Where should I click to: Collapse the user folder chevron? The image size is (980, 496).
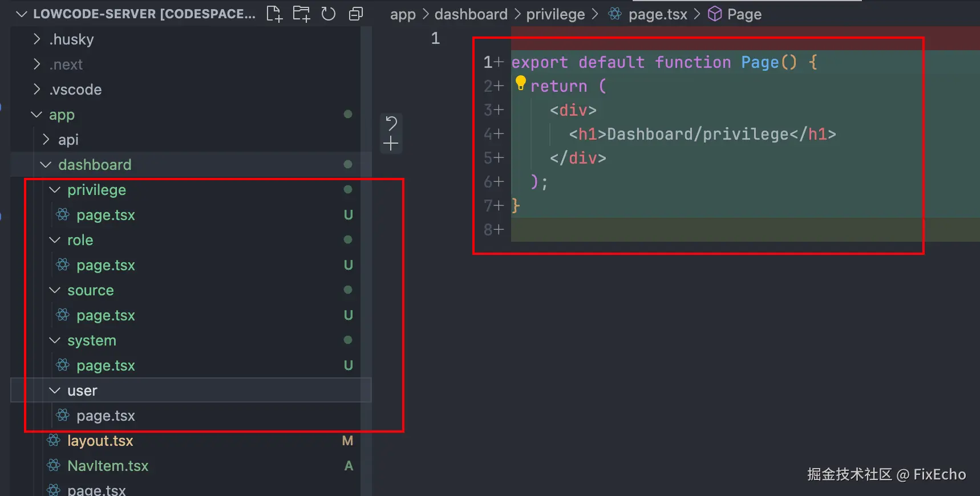tap(55, 391)
